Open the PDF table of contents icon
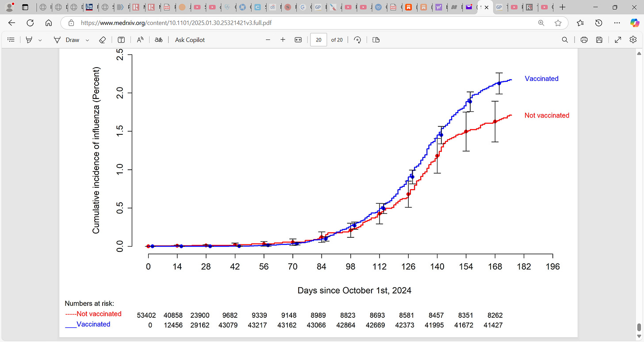This screenshot has width=644, height=342. pyautogui.click(x=11, y=40)
